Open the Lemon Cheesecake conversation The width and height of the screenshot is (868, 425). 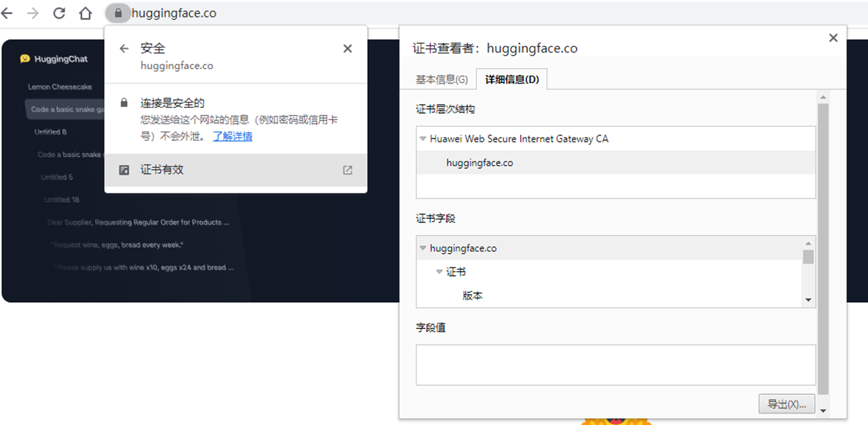[x=60, y=87]
